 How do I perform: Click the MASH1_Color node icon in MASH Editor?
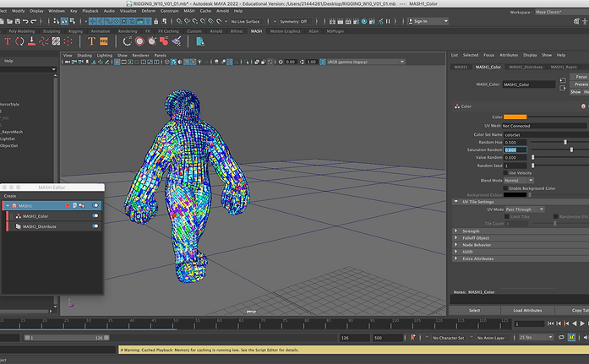[x=18, y=216]
